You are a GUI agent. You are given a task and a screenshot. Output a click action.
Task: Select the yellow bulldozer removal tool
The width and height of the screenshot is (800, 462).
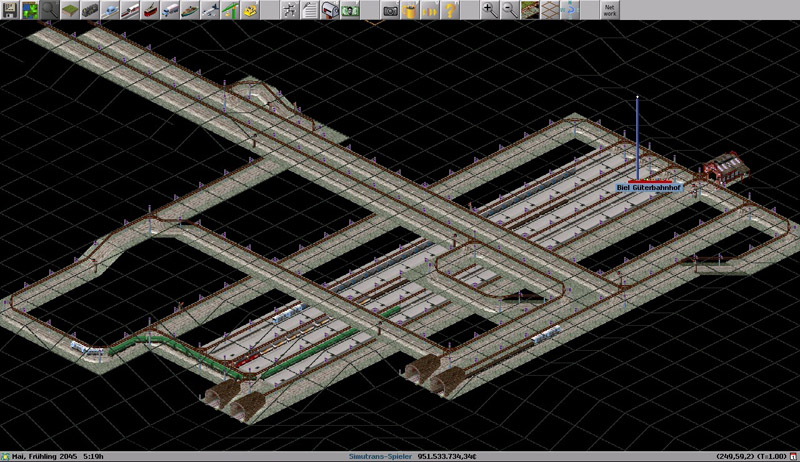(249, 10)
